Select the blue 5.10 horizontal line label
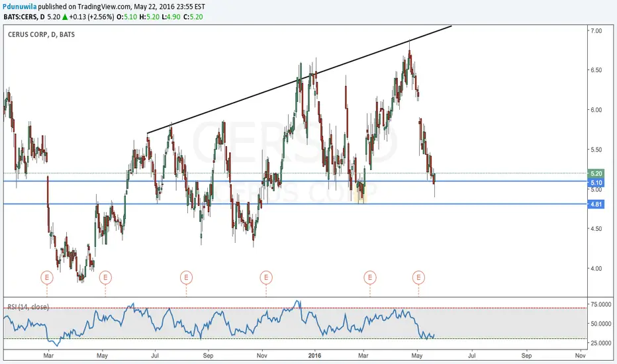The height and width of the screenshot is (364, 617). pos(596,183)
